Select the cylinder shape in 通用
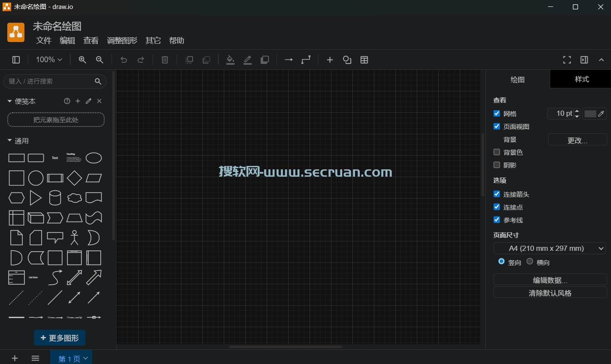611x364 pixels. 55,198
